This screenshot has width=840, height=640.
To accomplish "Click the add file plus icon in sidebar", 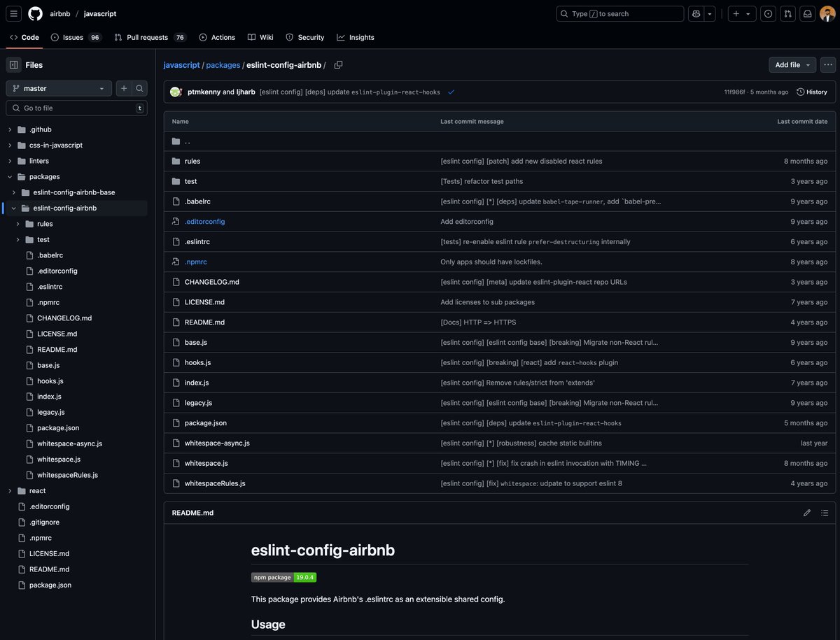I will (x=124, y=88).
